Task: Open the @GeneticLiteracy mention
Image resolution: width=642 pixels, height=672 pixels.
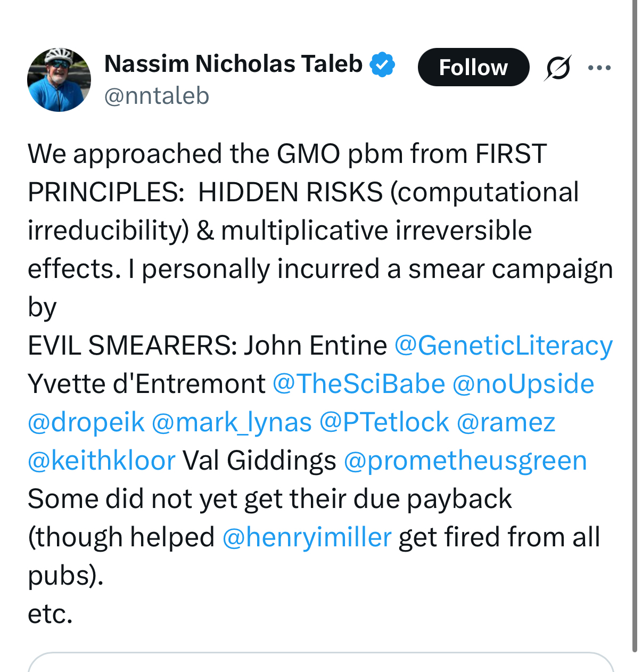Action: 503,346
